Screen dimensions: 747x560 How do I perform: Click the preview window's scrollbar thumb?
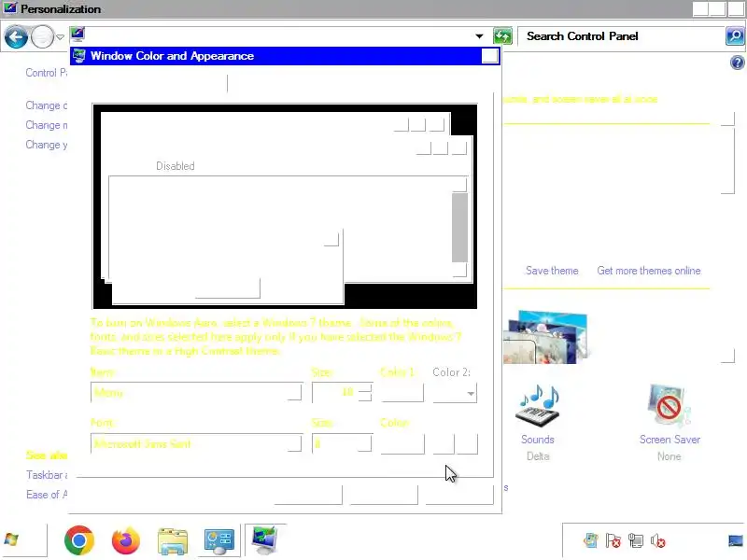[x=459, y=227]
